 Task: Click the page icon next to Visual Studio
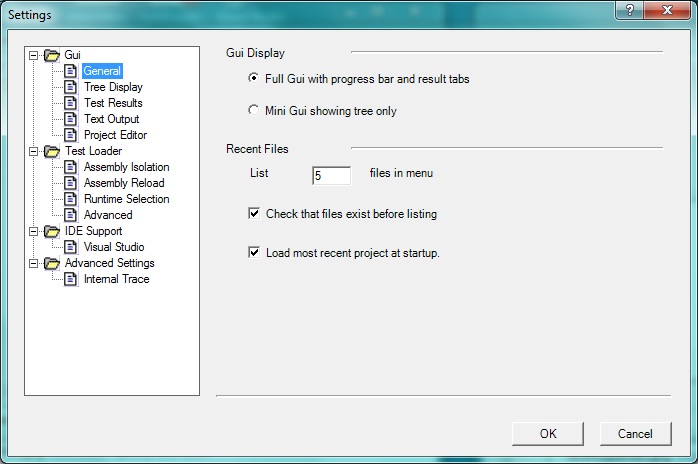(71, 247)
